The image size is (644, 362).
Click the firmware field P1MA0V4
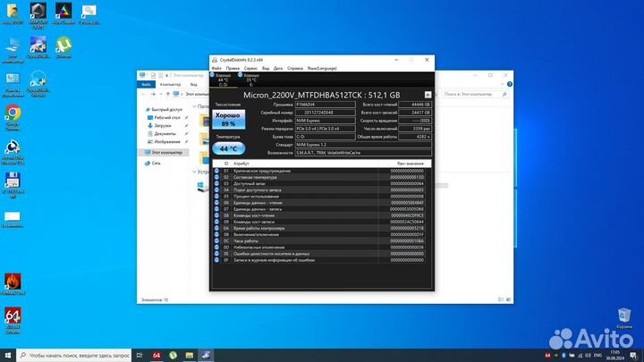pyautogui.click(x=325, y=105)
